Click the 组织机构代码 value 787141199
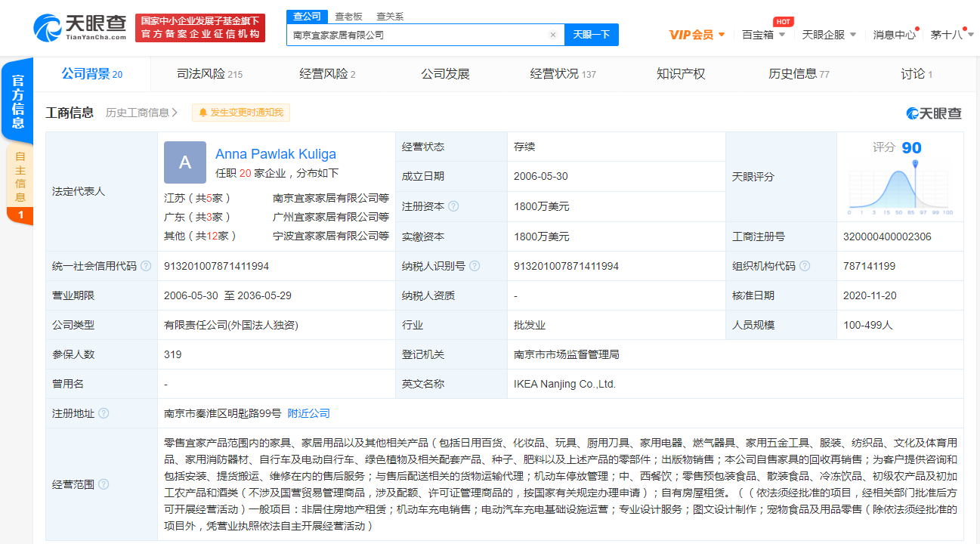This screenshot has height=544, width=980. tap(869, 266)
